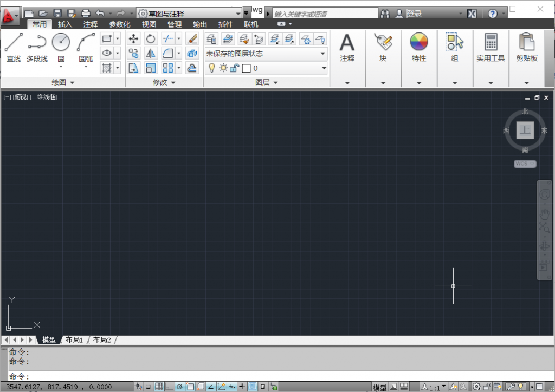Open the workspace dropdown 草图与注释
The image size is (555, 392).
190,14
